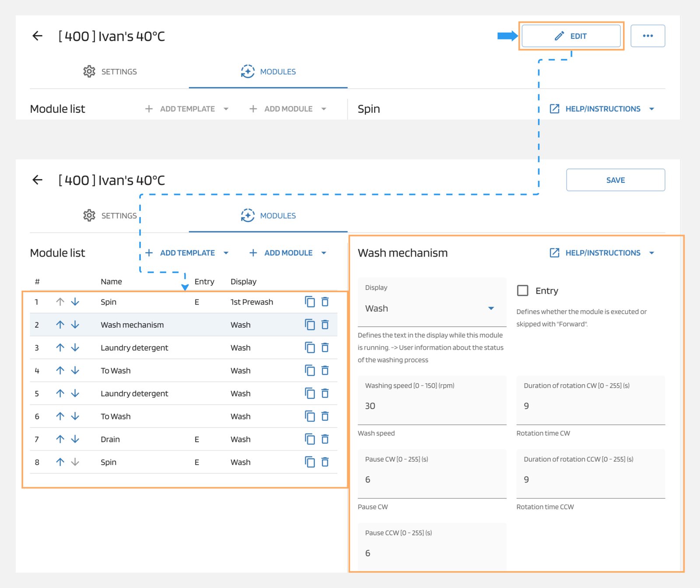Move row 6 To Wash module down
The image size is (700, 588).
click(x=75, y=416)
